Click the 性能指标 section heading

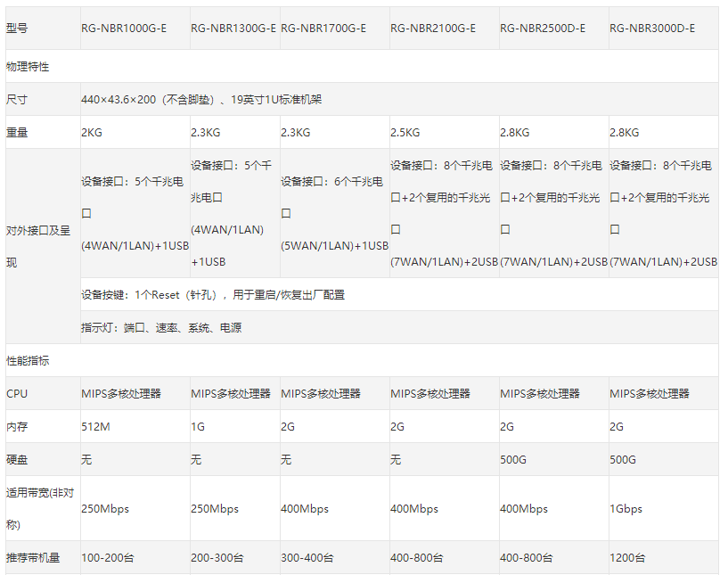tap(28, 361)
